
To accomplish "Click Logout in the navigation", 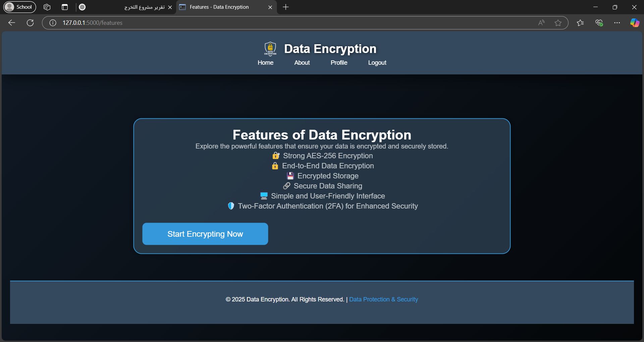I will point(377,63).
